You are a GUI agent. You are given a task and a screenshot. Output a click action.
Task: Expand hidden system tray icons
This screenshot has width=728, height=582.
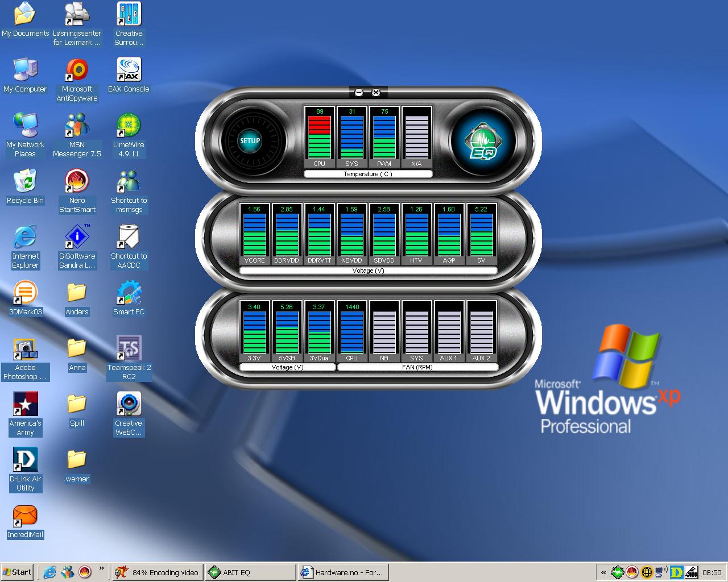tap(603, 572)
